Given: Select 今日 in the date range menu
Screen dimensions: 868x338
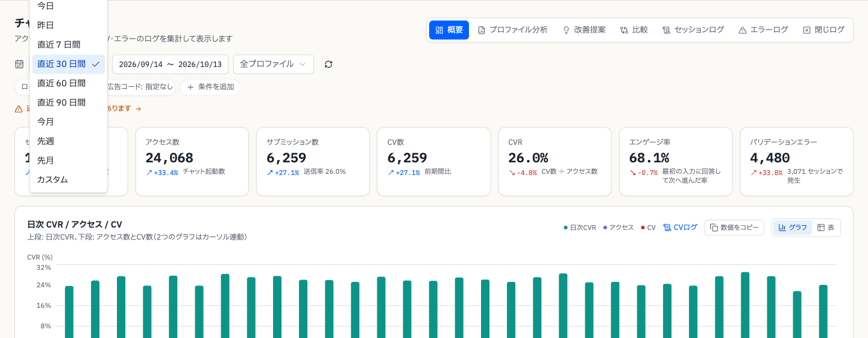Looking at the screenshot, I should pos(68,6).
